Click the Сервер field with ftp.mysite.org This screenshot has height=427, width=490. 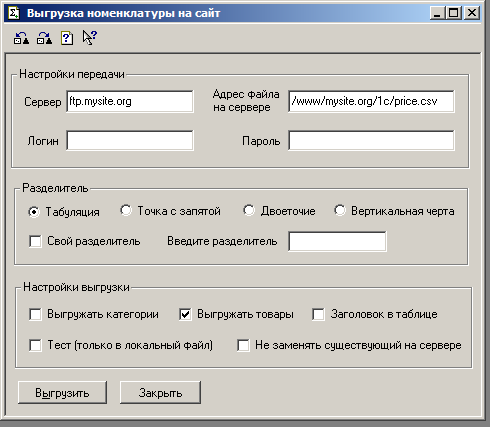[130, 101]
